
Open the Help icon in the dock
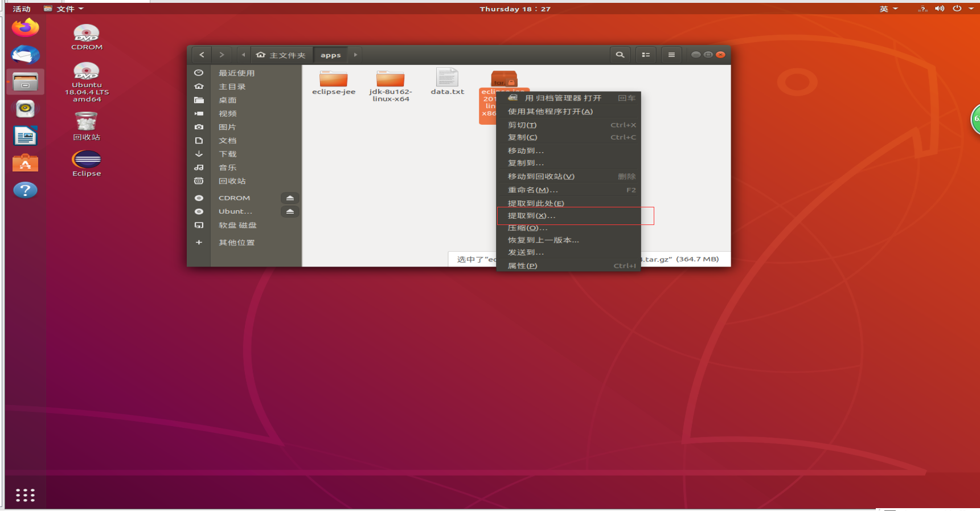pos(25,190)
